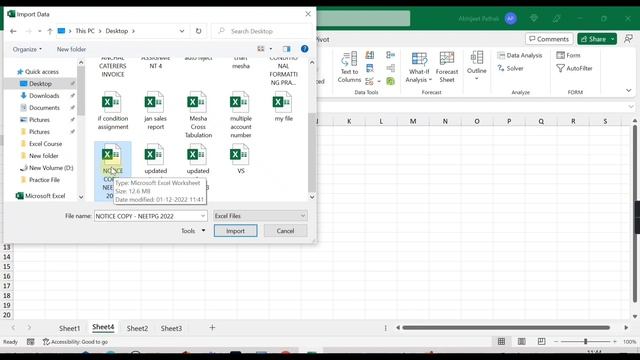Image resolution: width=640 pixels, height=360 pixels.
Task: Open the Tools dropdown in dialog
Action: pyautogui.click(x=193, y=231)
